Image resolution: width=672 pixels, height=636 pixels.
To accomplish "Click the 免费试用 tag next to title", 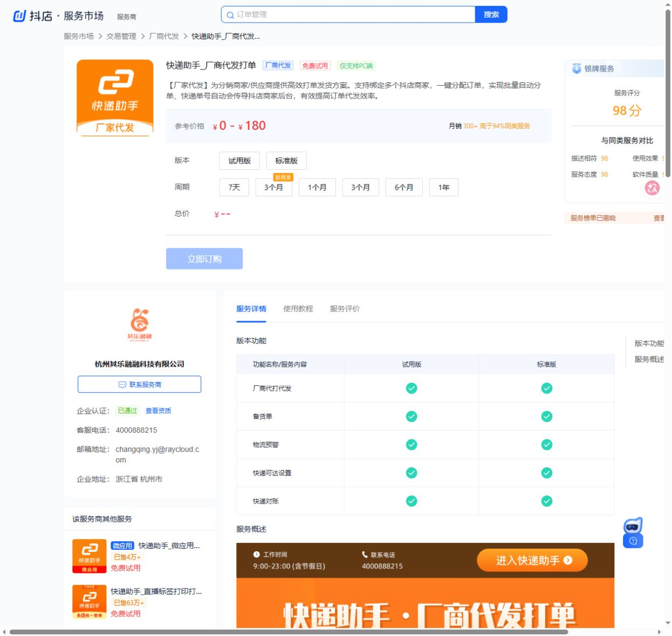I will (315, 66).
